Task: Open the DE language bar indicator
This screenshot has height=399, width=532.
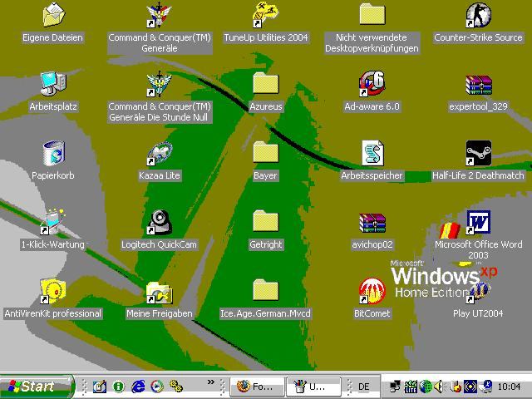Action: [x=364, y=387]
